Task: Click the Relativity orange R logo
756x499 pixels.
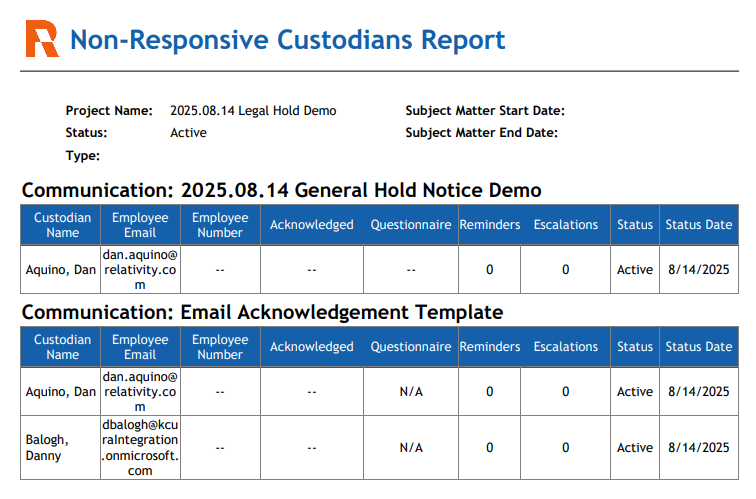Action: 42,39
